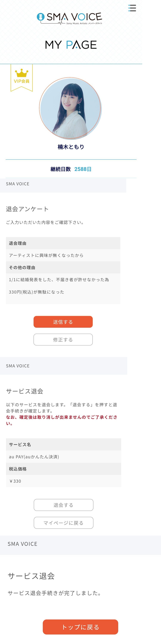Go back via マイページに戻る button
The width and height of the screenshot is (161, 644).
[x=63, y=523]
